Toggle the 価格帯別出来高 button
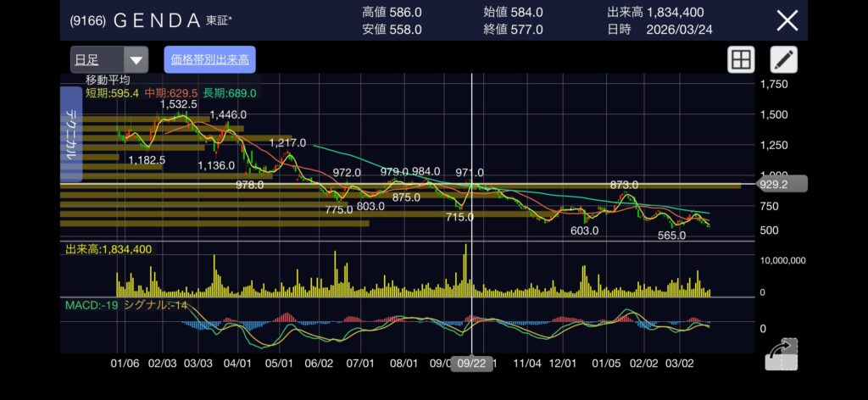The image size is (868, 400). tap(209, 59)
